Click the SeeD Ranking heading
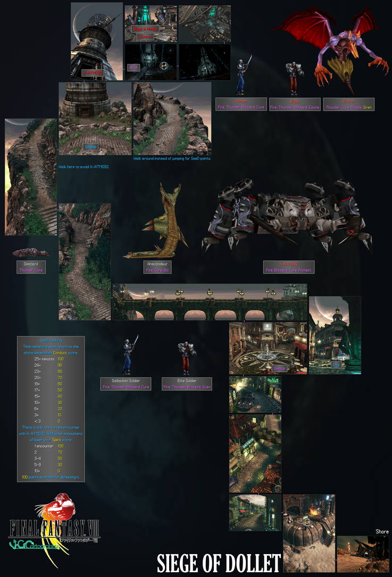The image size is (392, 577). [x=51, y=340]
